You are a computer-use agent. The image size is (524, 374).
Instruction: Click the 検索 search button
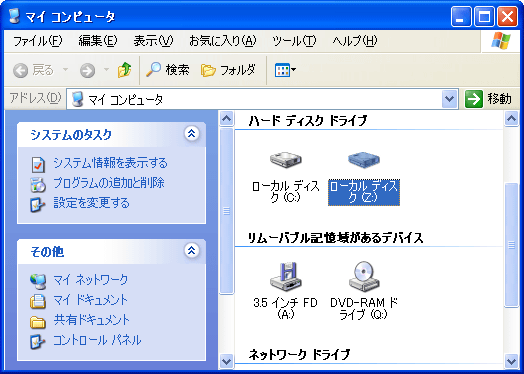(168, 70)
